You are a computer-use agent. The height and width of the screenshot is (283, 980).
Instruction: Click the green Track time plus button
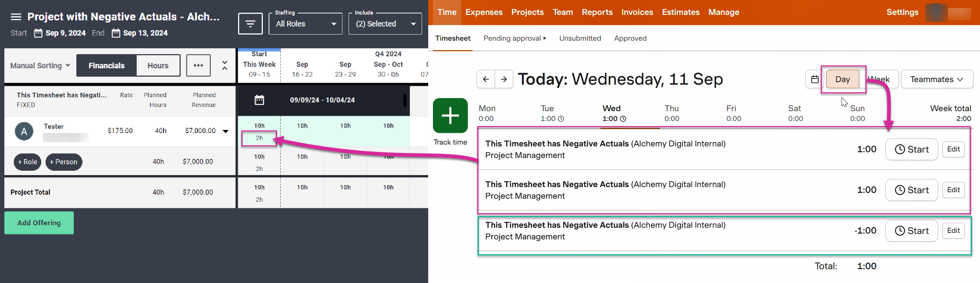pos(450,116)
